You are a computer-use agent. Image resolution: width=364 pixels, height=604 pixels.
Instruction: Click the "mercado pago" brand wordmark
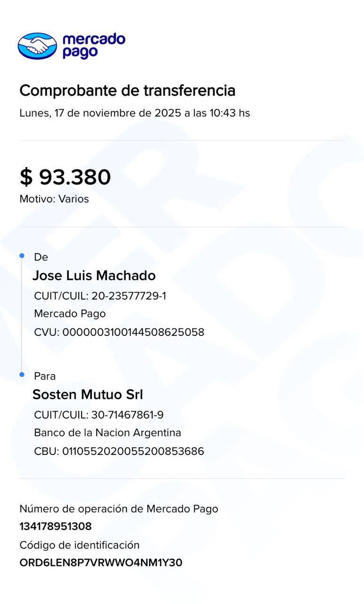[93, 46]
